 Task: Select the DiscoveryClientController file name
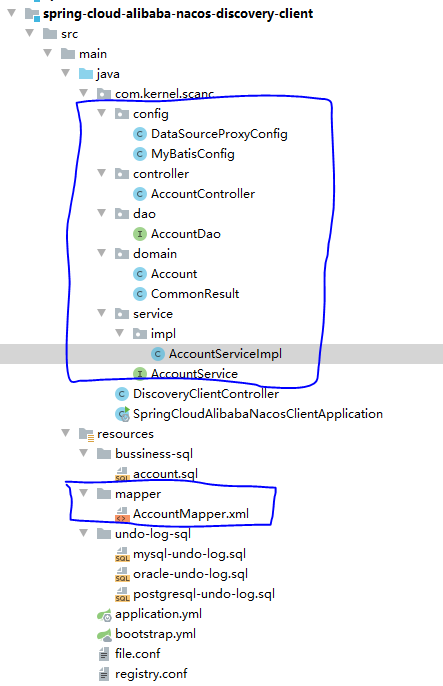pos(206,394)
